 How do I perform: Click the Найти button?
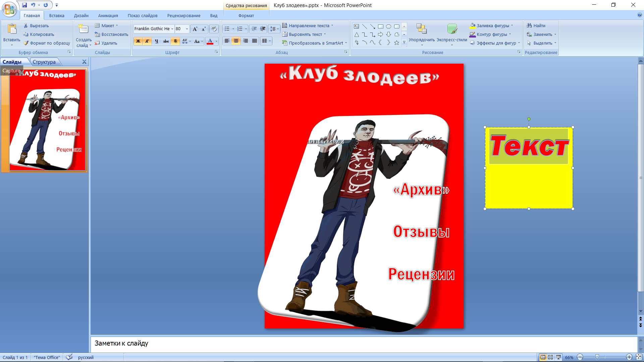536,25
